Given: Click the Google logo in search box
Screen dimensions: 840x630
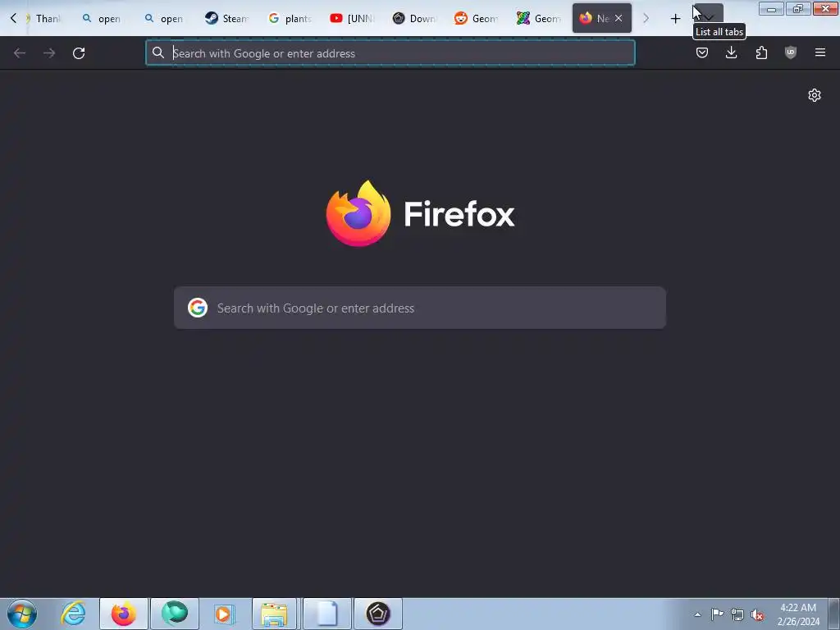Looking at the screenshot, I should (198, 308).
